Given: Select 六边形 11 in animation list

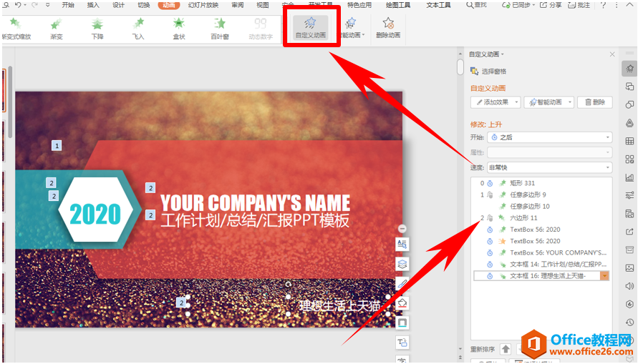Looking at the screenshot, I should [x=541, y=217].
